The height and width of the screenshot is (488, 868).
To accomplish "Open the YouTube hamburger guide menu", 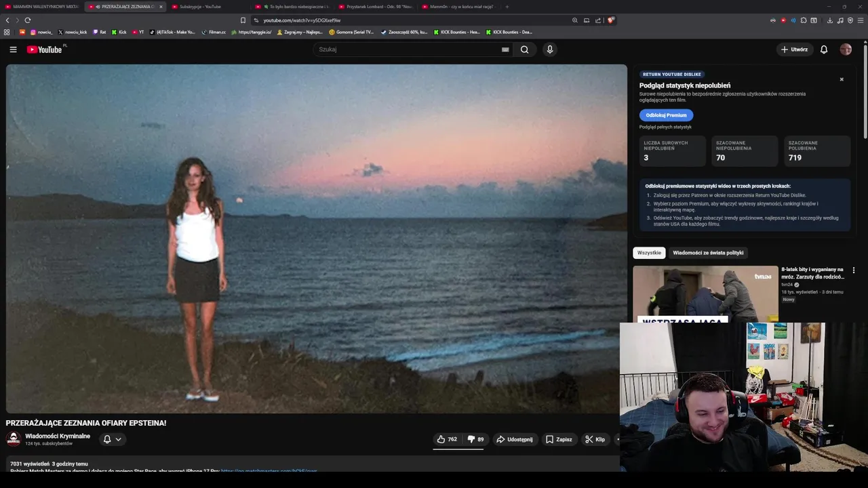I will (13, 49).
